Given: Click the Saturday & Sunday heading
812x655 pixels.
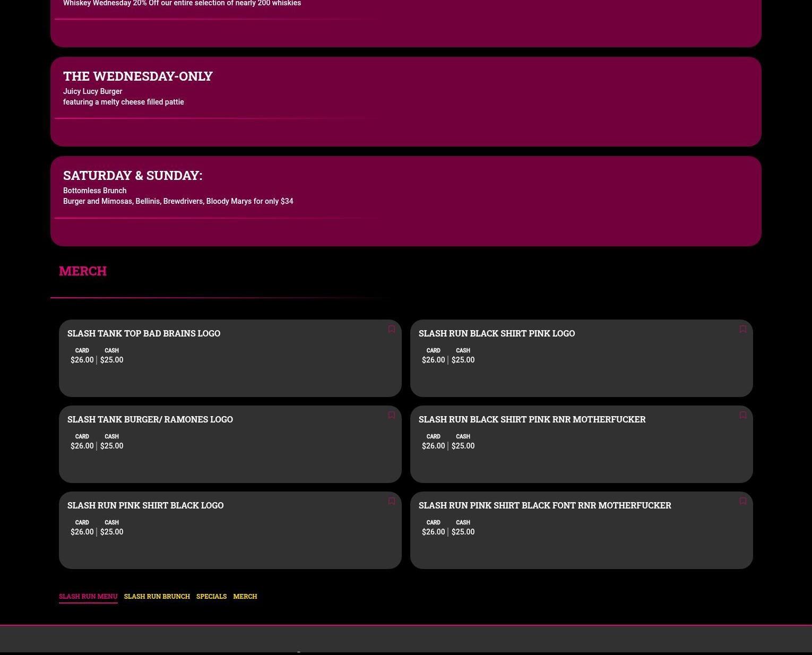Looking at the screenshot, I should [x=133, y=175].
